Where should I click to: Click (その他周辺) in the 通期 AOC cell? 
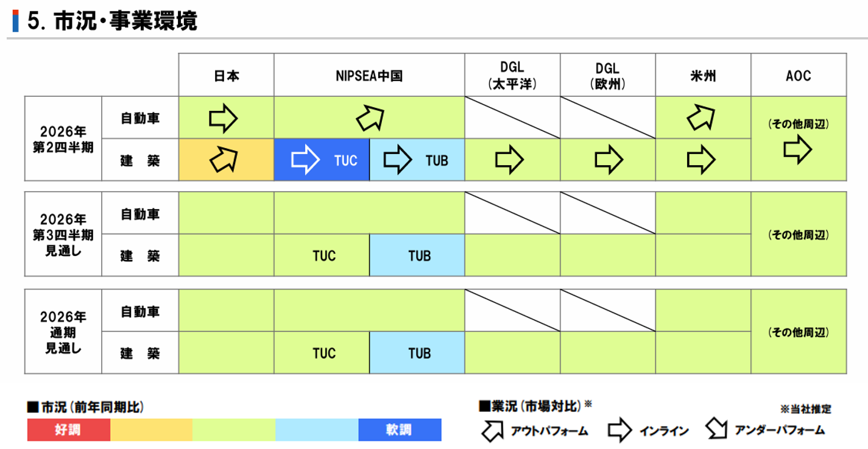coord(799,333)
